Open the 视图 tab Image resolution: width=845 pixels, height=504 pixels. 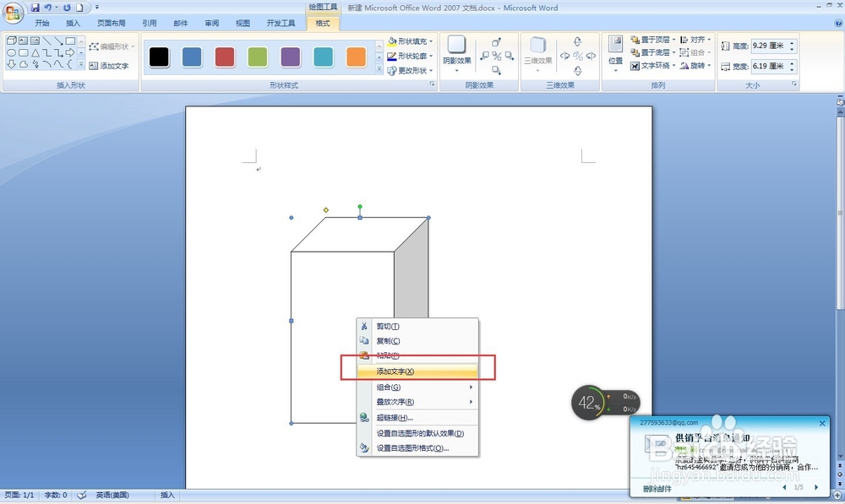(x=243, y=23)
